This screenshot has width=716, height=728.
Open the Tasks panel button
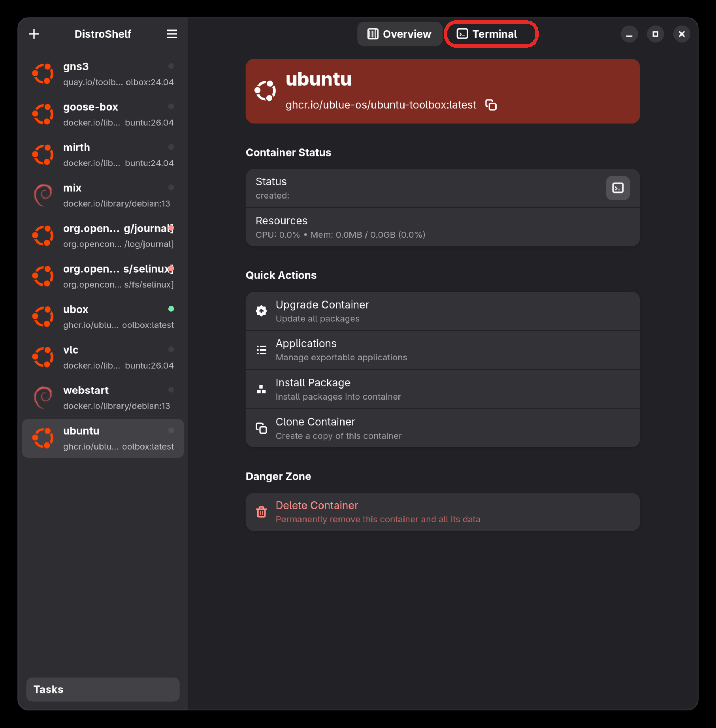point(103,689)
